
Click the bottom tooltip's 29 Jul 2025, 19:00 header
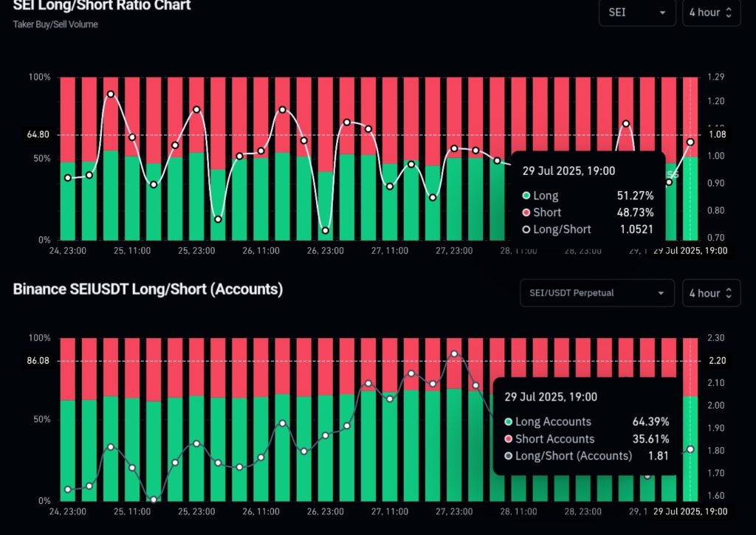click(551, 397)
